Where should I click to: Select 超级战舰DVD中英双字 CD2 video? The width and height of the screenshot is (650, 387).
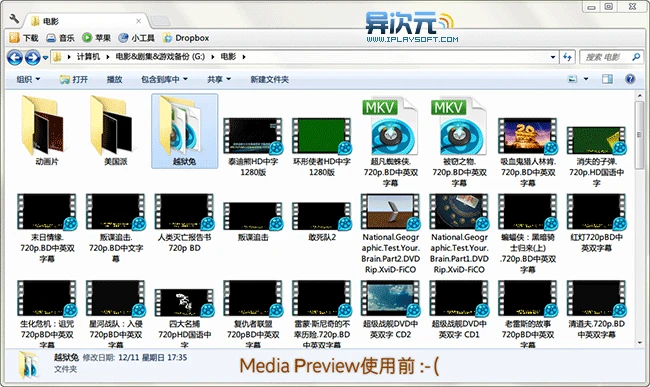390,310
